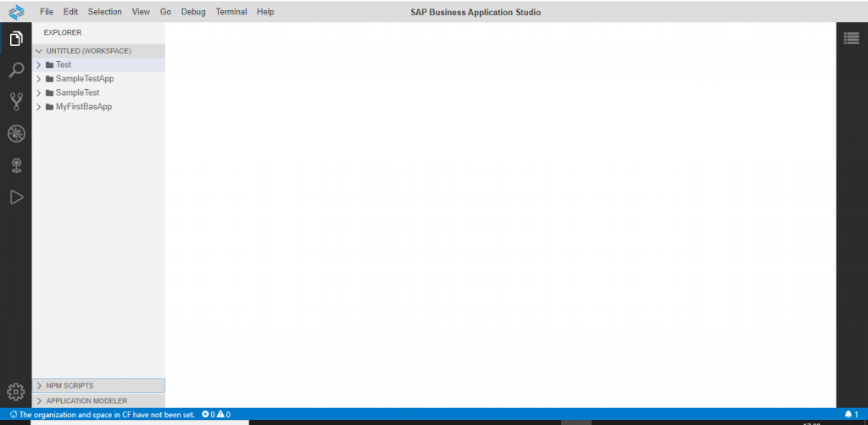Open the Help menu

(x=265, y=12)
